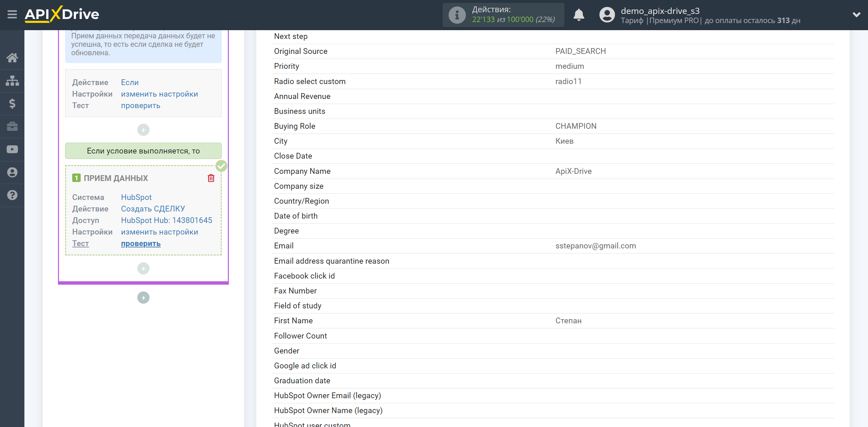The width and height of the screenshot is (868, 427).
Task: Click the actions info icon
Action: (457, 15)
